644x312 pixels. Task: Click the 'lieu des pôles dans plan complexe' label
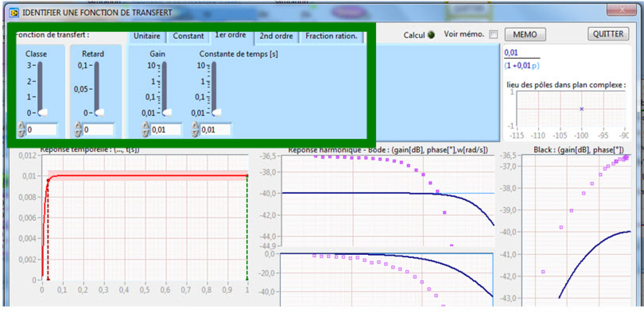click(566, 85)
